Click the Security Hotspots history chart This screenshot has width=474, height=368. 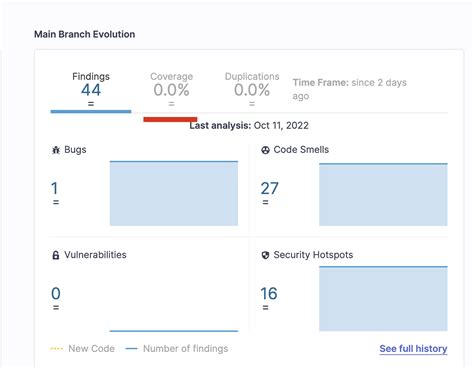click(383, 299)
